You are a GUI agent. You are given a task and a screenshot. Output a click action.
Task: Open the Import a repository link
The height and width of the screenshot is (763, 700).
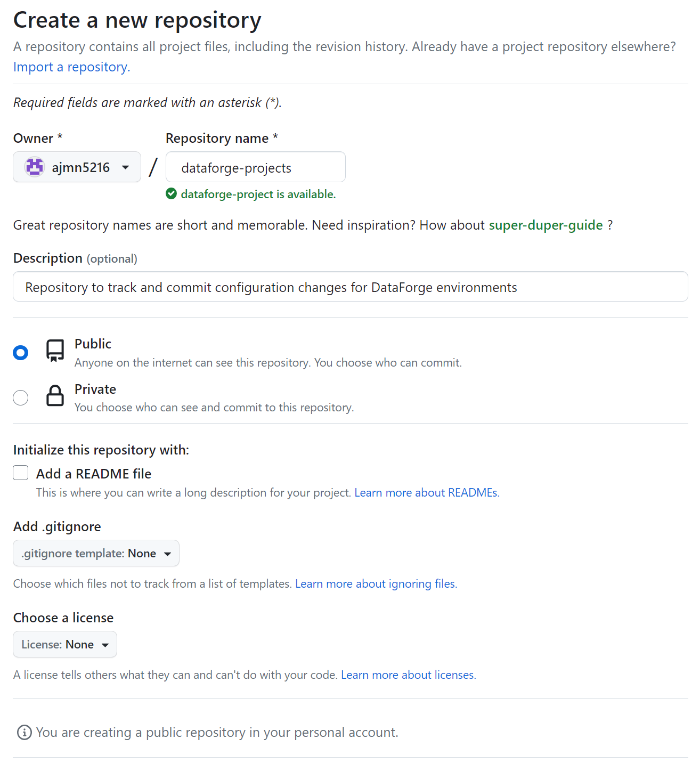pyautogui.click(x=71, y=67)
